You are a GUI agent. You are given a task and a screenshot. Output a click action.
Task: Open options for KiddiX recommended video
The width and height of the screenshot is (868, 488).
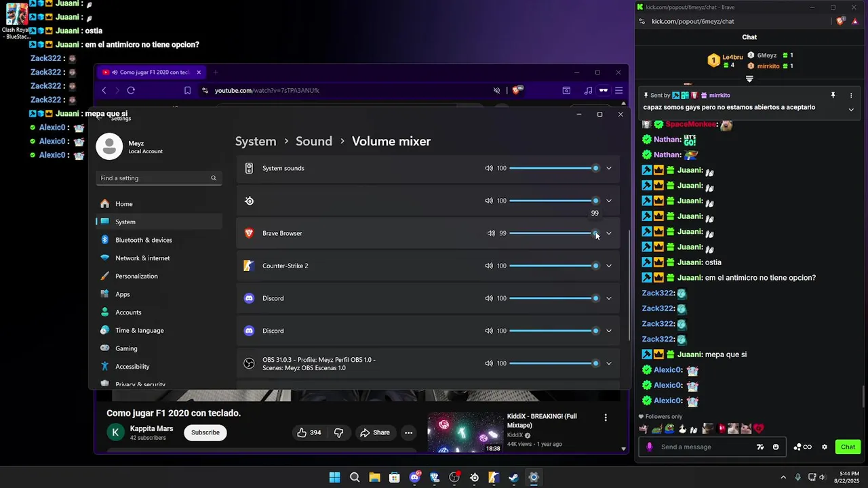[x=606, y=418]
